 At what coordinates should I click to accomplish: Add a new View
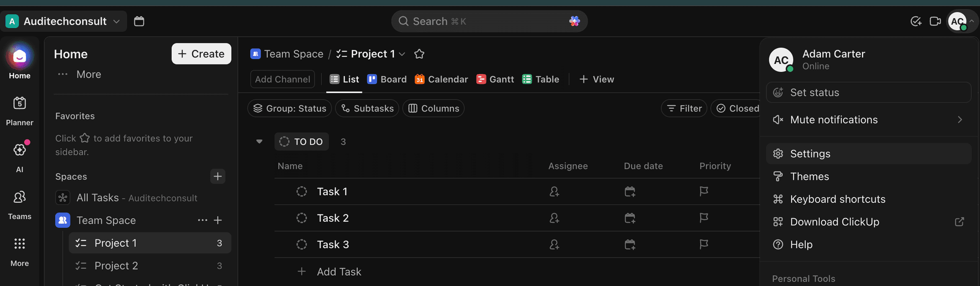(x=597, y=79)
